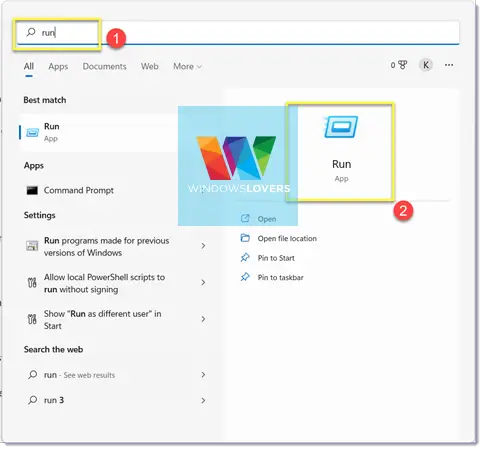Expand arrow for Show Run as different user
The width and height of the screenshot is (483, 450).
[203, 319]
